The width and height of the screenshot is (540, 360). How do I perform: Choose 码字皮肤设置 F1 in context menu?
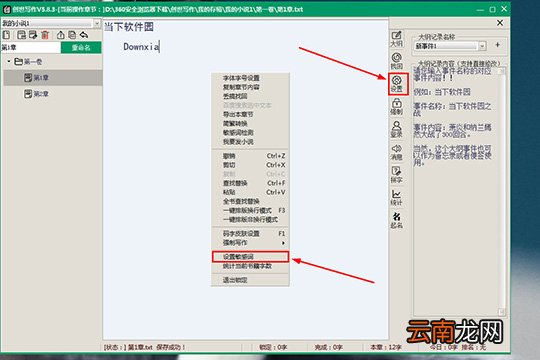tap(250, 234)
